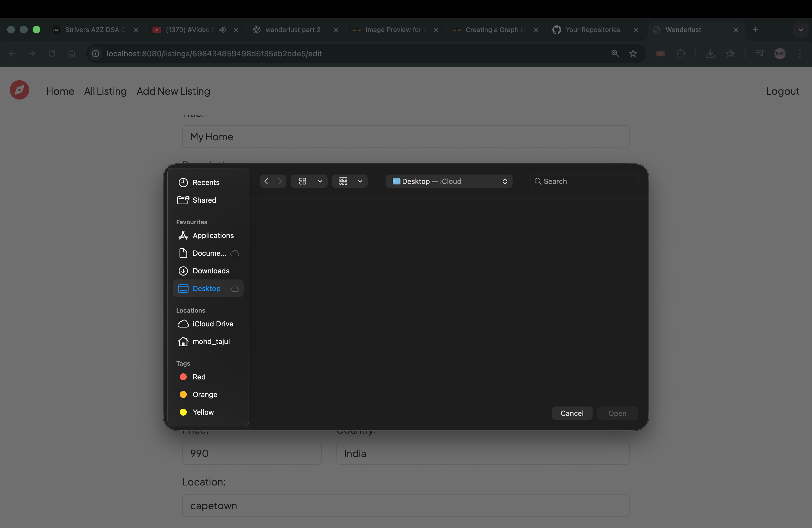Mute the audio on YouTube tab

222,30
